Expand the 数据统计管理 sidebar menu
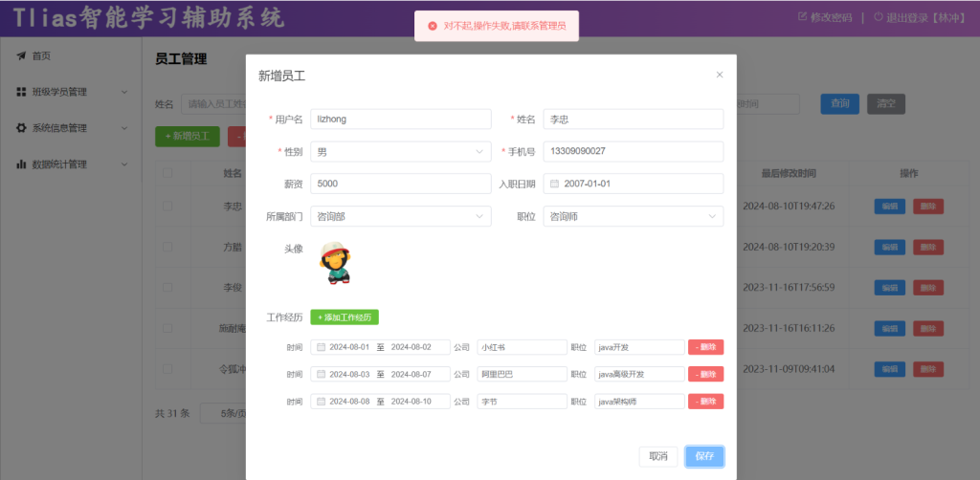 click(124, 164)
